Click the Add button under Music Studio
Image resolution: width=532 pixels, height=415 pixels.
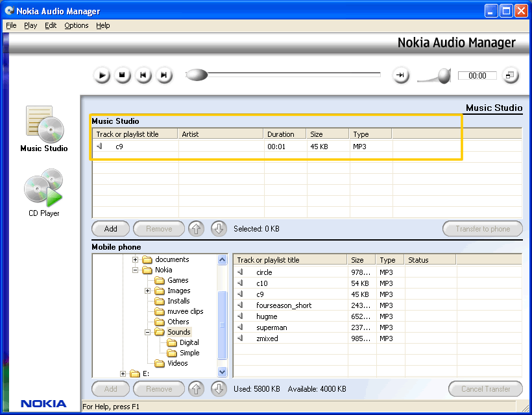click(111, 228)
